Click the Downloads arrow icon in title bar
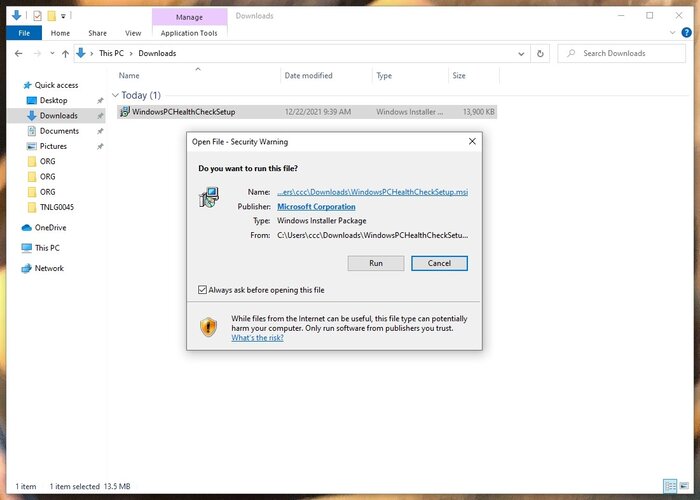 (x=17, y=16)
